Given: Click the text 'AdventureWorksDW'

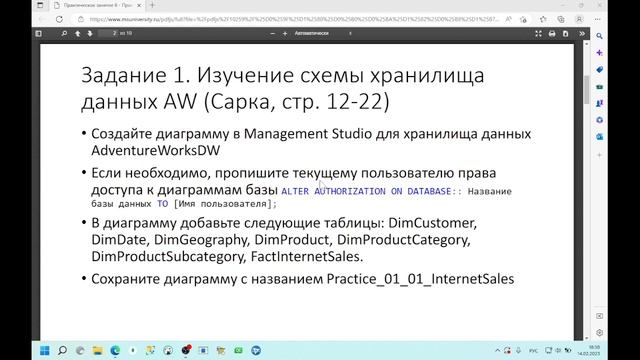Looking at the screenshot, I should click(156, 150).
